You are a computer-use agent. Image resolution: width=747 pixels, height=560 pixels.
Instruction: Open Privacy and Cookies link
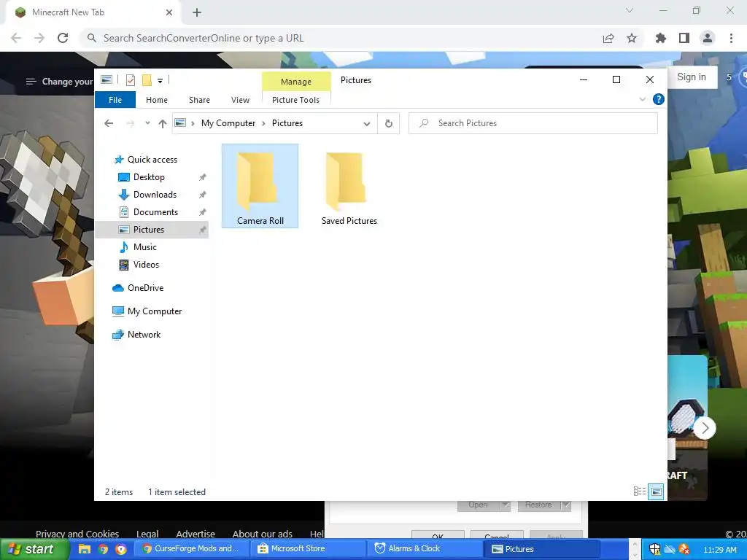77,534
